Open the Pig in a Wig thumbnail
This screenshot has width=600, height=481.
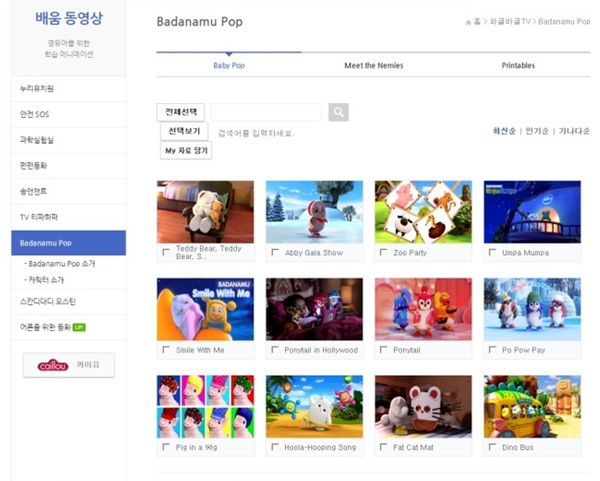coord(205,406)
